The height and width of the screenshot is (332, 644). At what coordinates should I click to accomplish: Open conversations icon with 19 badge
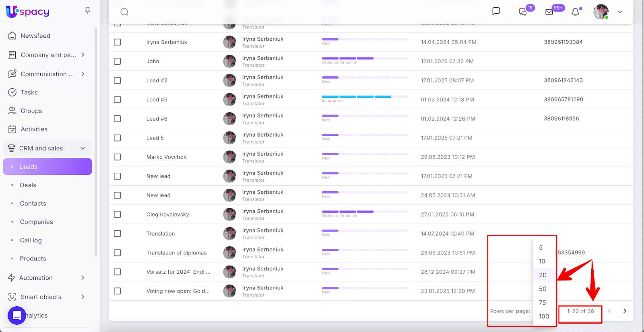pos(523,12)
